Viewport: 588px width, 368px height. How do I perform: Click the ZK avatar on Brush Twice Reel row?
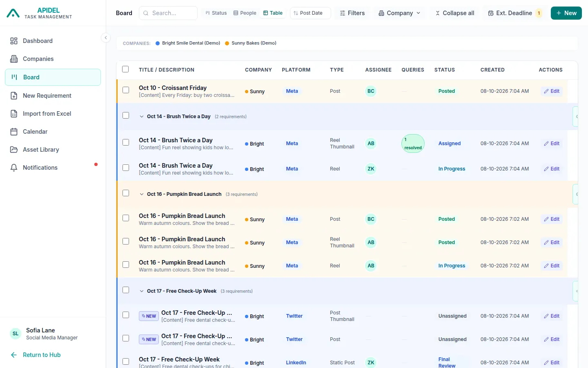point(371,169)
